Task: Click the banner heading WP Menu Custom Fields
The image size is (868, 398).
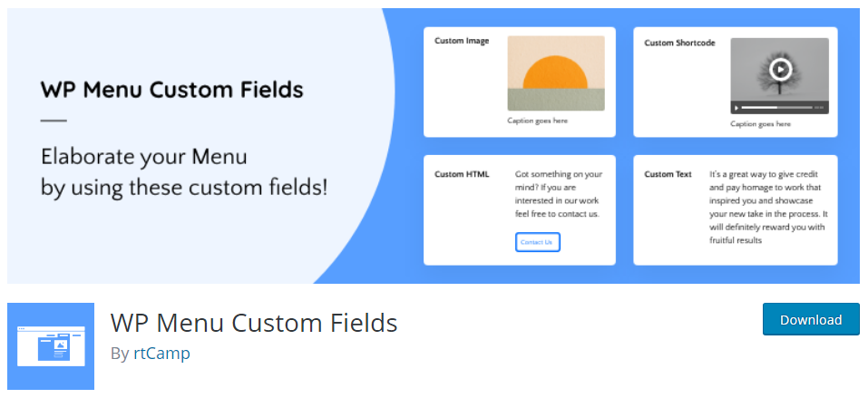Action: [x=172, y=90]
